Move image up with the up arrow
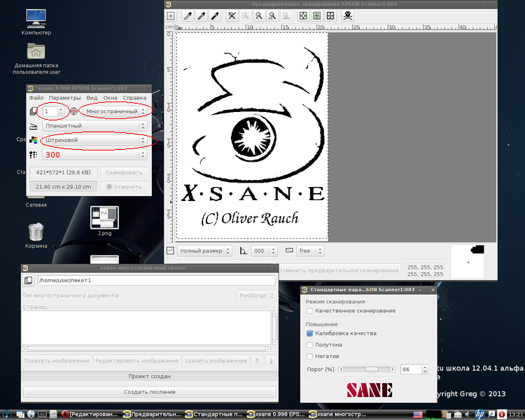This screenshot has width=525, height=420. click(x=257, y=360)
